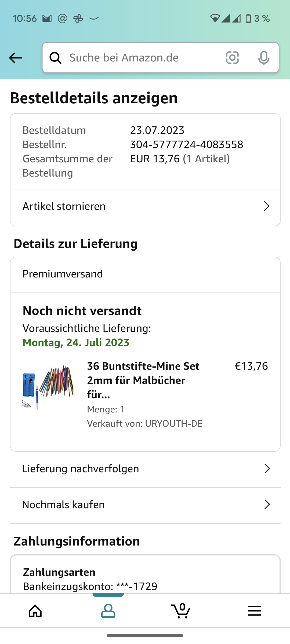Viewport: 290px width, 644px height.
Task: Tap the back arrow icon
Action: pos(16,58)
